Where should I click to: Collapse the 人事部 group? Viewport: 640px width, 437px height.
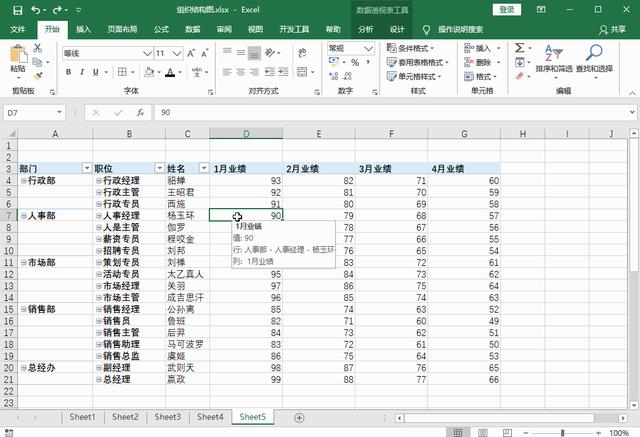24,215
